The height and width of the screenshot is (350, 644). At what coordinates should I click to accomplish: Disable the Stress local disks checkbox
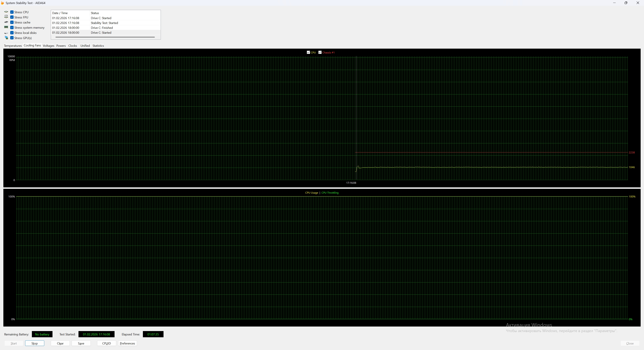click(12, 33)
